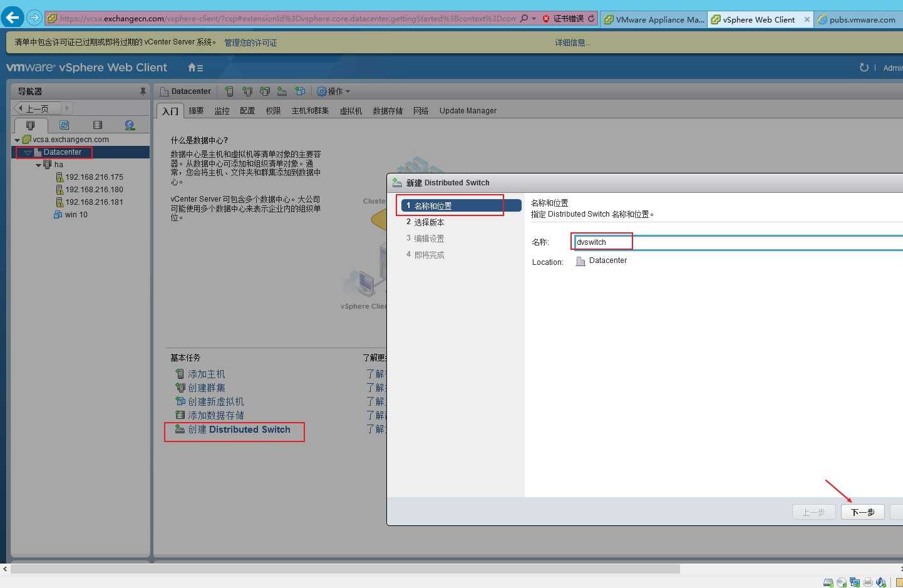Image resolution: width=903 pixels, height=588 pixels.
Task: Open the 监控 tab
Action: click(x=222, y=111)
